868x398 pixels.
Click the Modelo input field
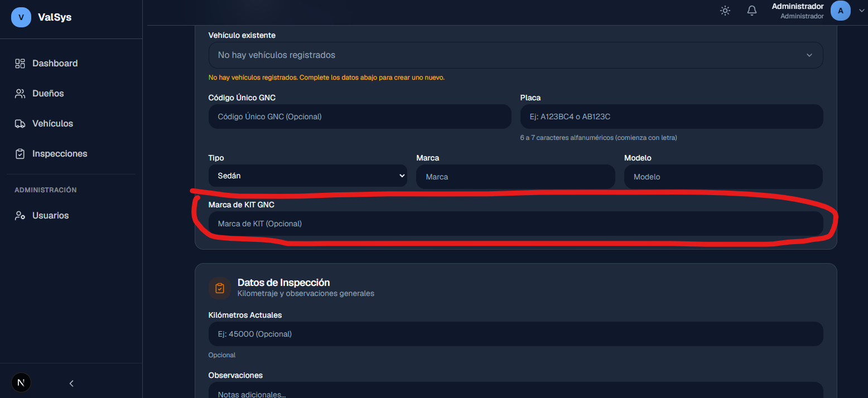pyautogui.click(x=724, y=177)
